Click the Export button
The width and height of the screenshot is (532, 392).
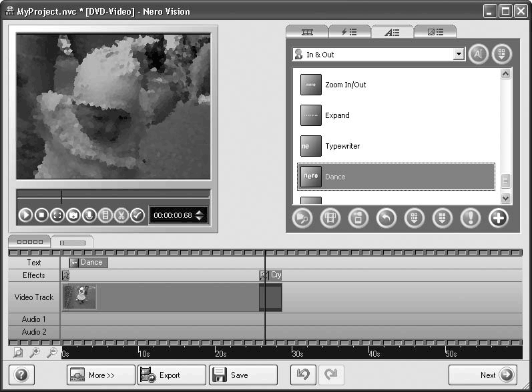coord(171,375)
